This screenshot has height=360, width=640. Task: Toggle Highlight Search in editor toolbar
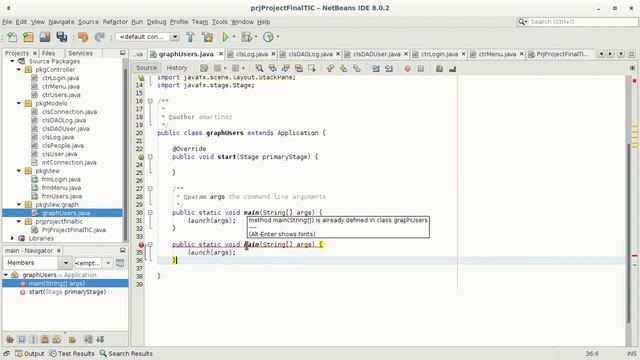299,69
